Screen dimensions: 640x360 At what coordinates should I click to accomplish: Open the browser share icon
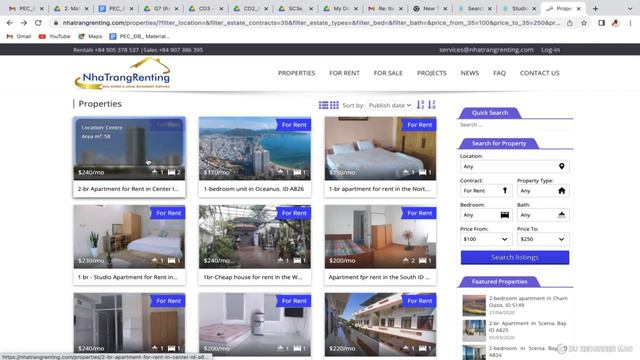point(570,23)
